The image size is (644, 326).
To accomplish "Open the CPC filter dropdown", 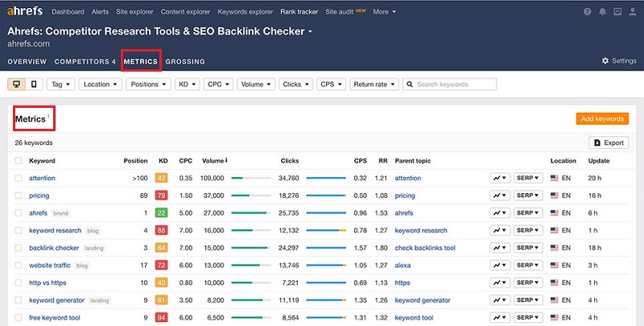I will coord(218,85).
